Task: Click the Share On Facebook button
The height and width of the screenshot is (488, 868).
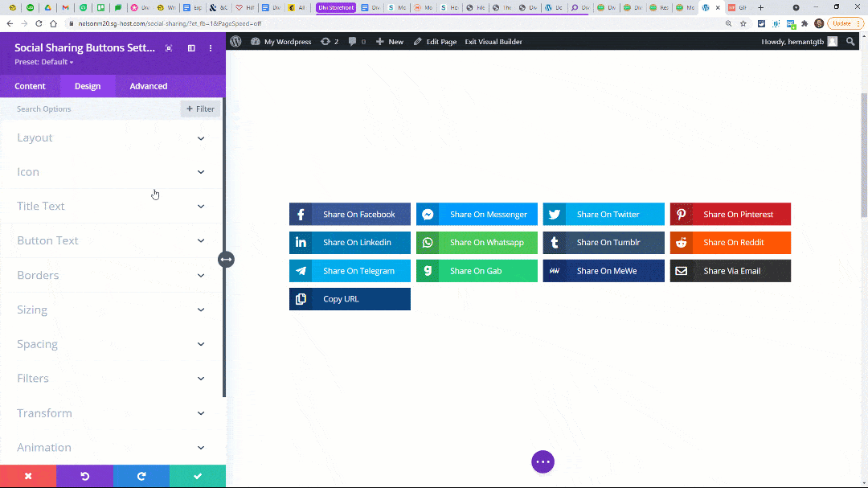Action: [x=350, y=215]
